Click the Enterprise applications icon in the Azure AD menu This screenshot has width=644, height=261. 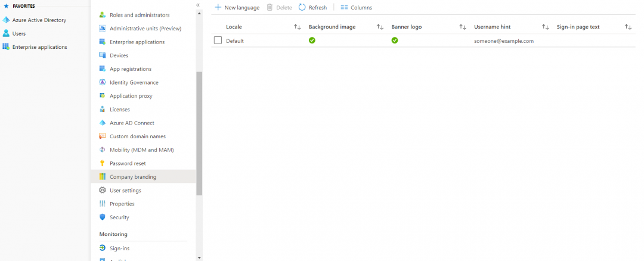pyautogui.click(x=103, y=42)
